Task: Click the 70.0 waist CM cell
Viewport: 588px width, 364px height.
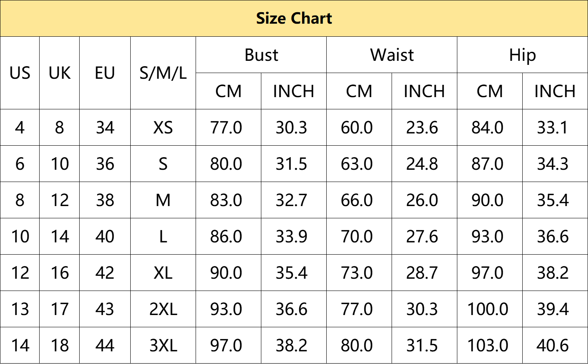Action: point(356,237)
